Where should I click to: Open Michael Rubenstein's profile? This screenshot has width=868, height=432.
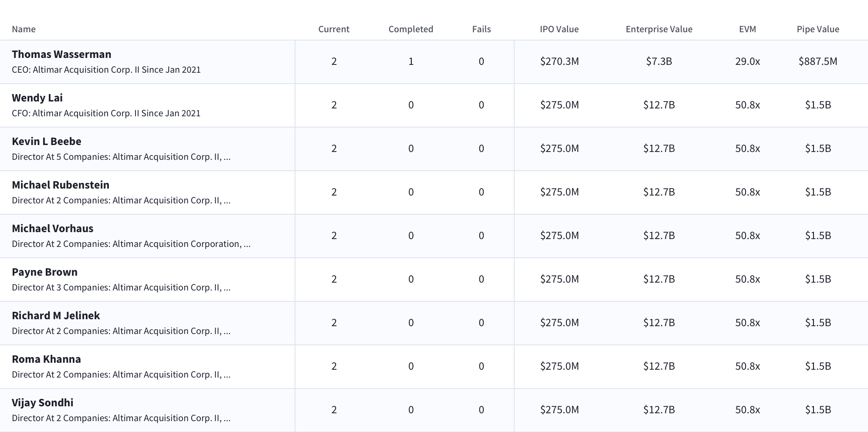click(x=61, y=185)
